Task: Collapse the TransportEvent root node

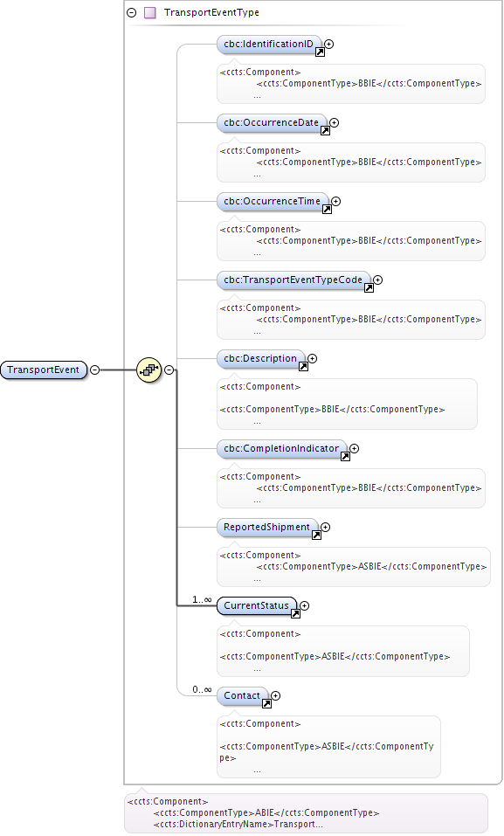Action: pyautogui.click(x=94, y=370)
